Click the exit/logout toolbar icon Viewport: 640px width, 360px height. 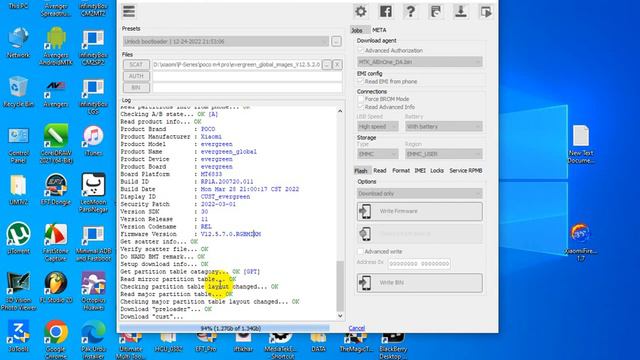(486, 11)
